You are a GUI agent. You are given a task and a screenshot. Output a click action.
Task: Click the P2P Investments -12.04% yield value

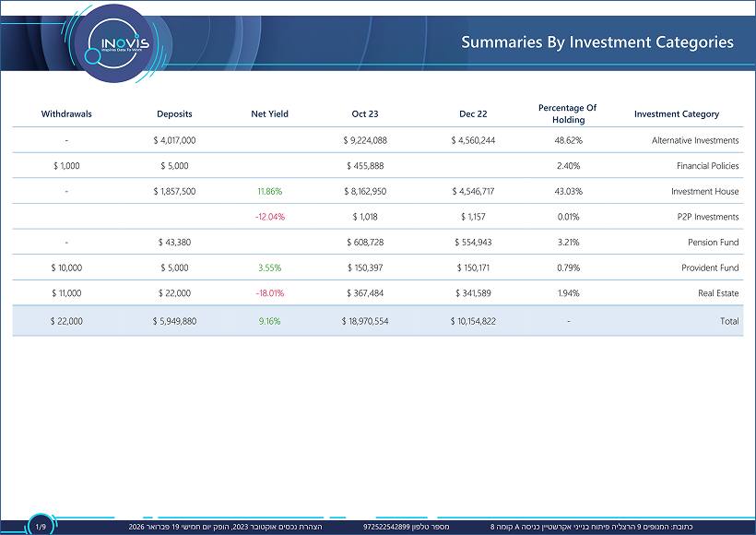tap(269, 217)
